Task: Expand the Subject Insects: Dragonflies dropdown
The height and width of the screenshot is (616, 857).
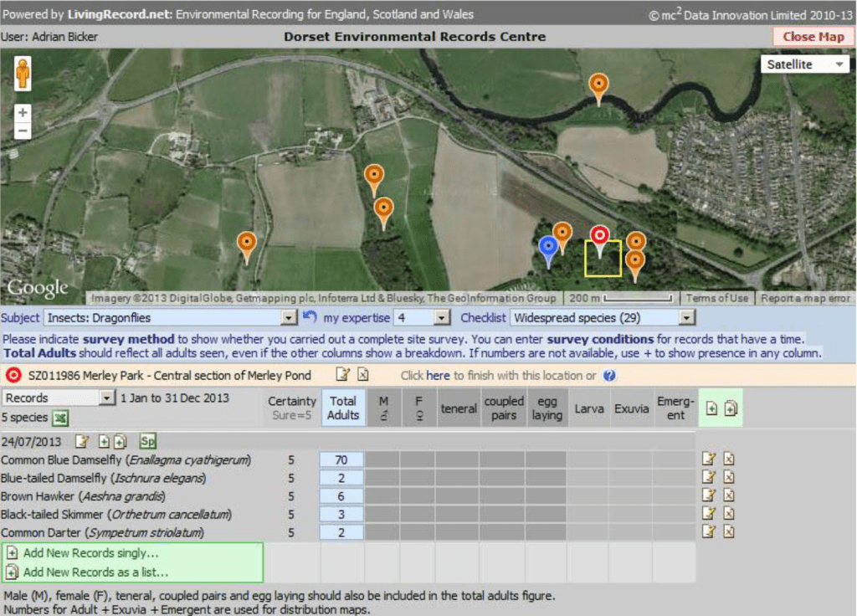Action: pyautogui.click(x=289, y=318)
